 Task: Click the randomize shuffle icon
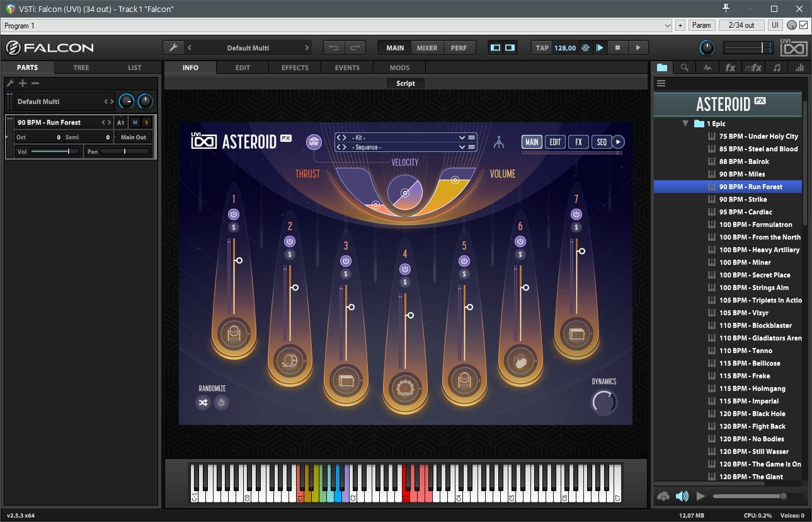point(203,402)
